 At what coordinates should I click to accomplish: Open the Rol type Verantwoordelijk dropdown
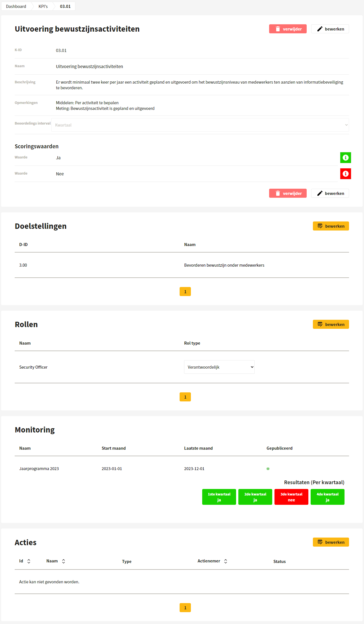[x=219, y=367]
